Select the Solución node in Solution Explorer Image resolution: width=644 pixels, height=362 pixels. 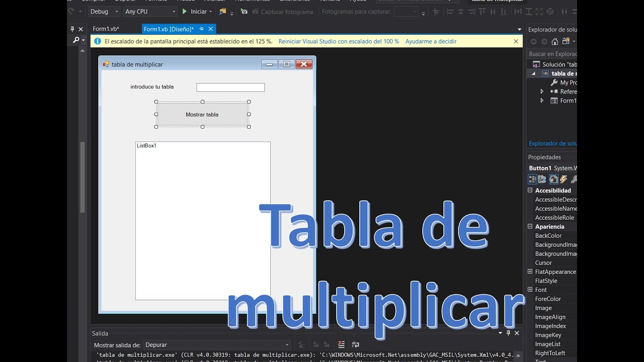click(x=554, y=64)
